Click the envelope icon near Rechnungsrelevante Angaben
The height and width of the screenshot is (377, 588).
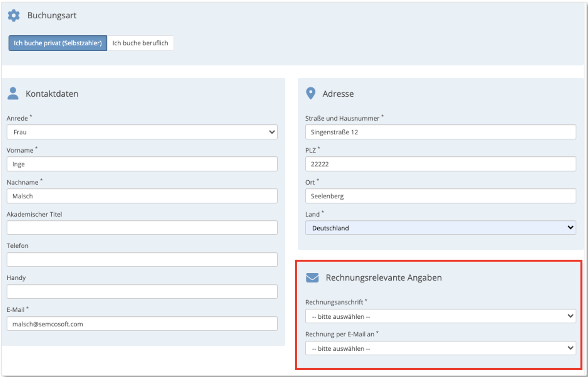(312, 277)
